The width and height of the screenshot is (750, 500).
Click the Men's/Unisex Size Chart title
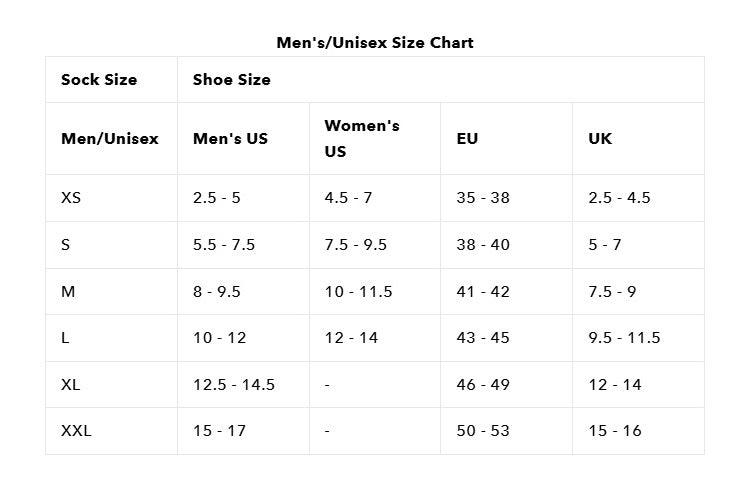[375, 42]
